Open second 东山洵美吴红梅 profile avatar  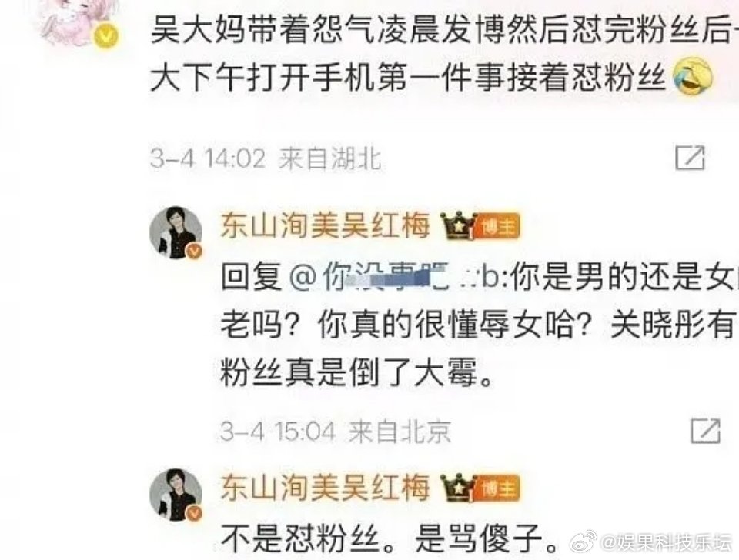click(176, 494)
